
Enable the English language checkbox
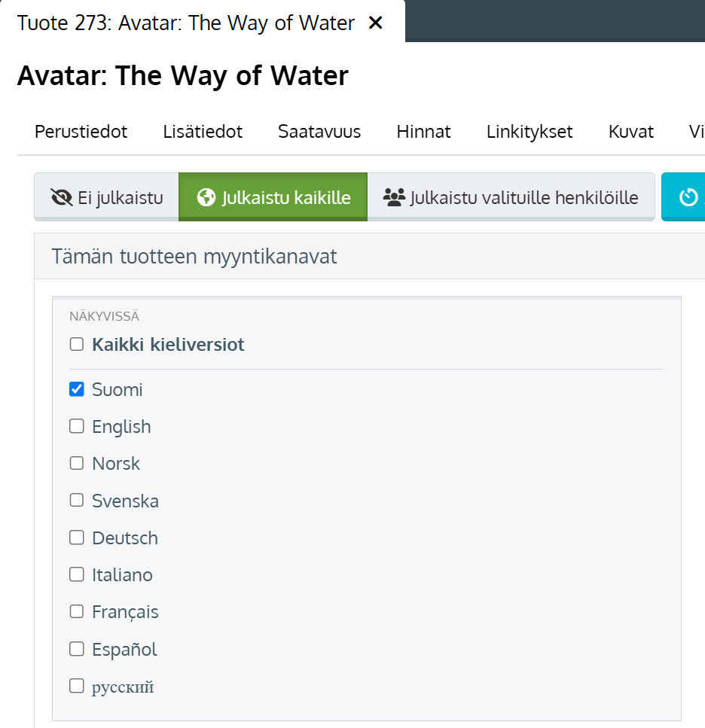(x=77, y=426)
